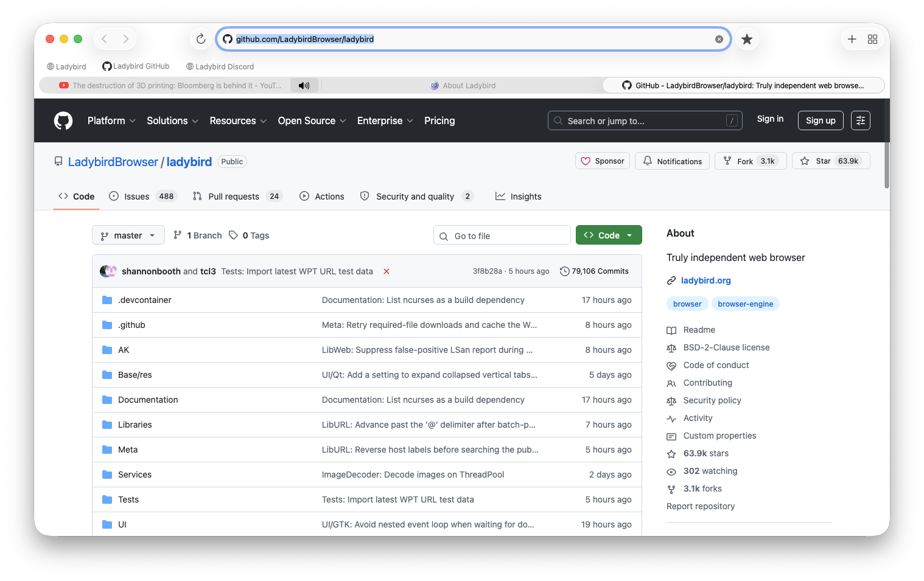Reload the page with the refresh icon
Screen dimensions: 924x581
tap(201, 39)
